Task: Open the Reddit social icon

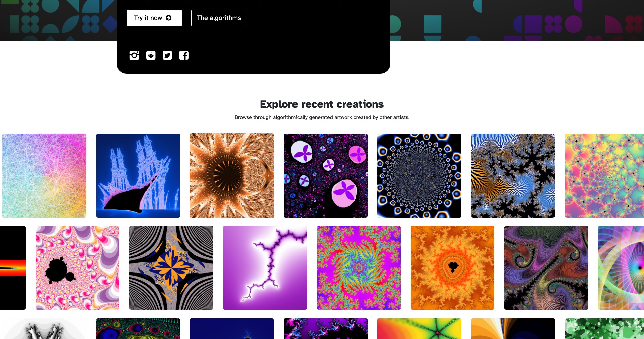Action: (x=151, y=55)
